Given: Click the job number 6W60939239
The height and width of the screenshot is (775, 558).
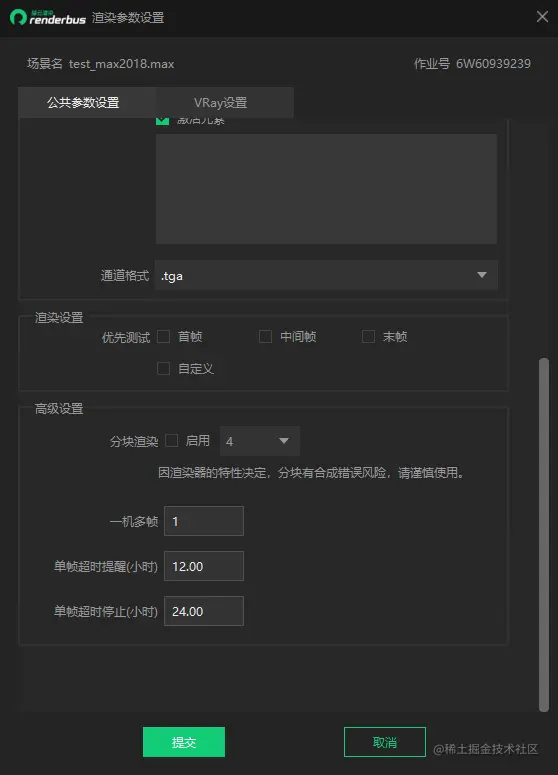Looking at the screenshot, I should pyautogui.click(x=493, y=63).
